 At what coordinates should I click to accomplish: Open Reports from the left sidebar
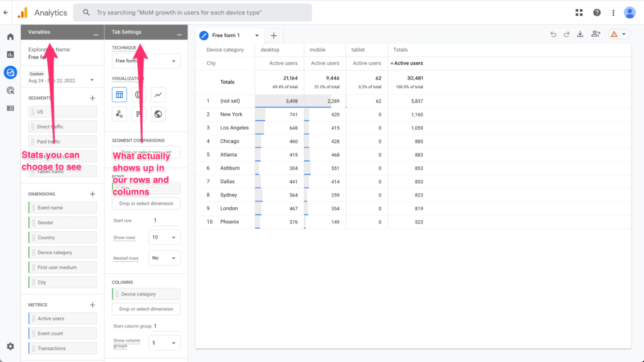coord(10,54)
